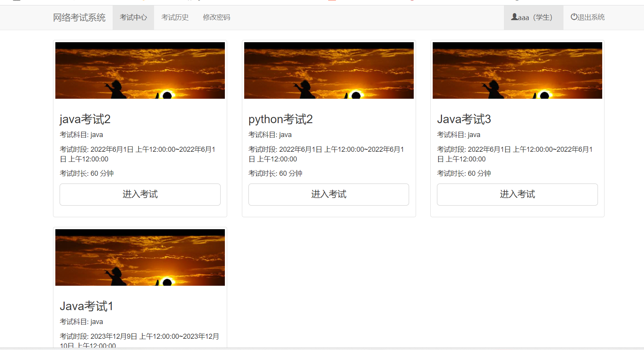This screenshot has height=350, width=644.
Task: Click the 网络考试系统 brand link
Action: pos(79,17)
